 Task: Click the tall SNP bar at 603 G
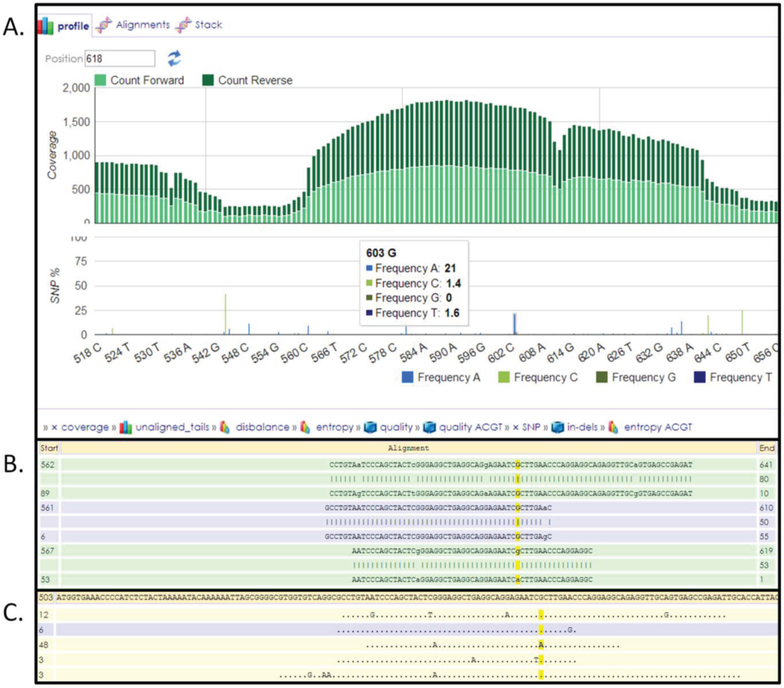tap(515, 324)
